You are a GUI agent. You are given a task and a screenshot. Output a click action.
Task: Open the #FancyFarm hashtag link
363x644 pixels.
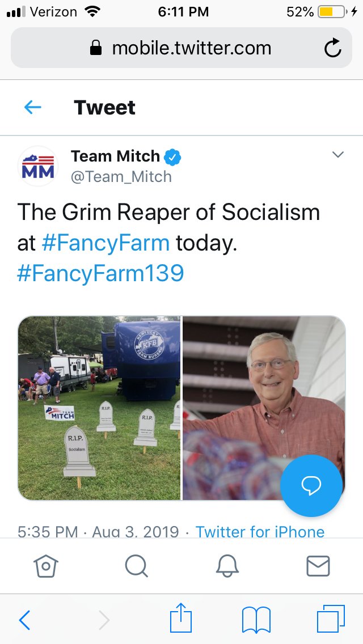pyautogui.click(x=105, y=243)
